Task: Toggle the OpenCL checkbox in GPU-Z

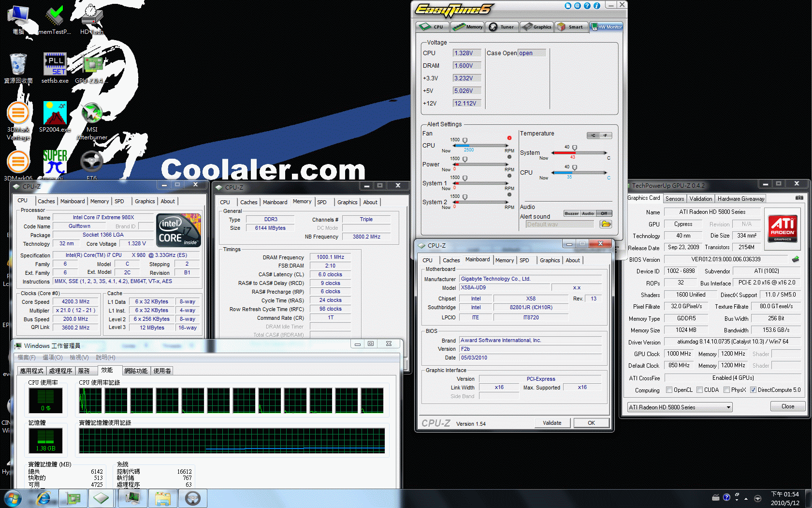Action: [x=669, y=390]
